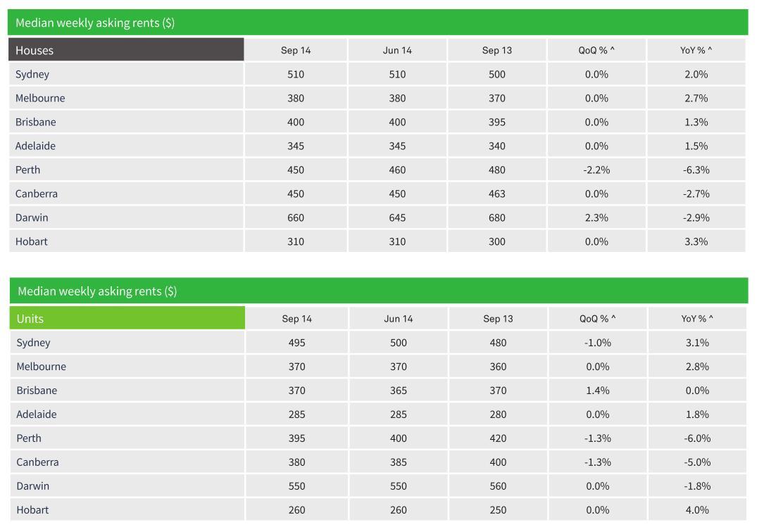Click Perth houses YoY value -6.3%

(x=696, y=170)
